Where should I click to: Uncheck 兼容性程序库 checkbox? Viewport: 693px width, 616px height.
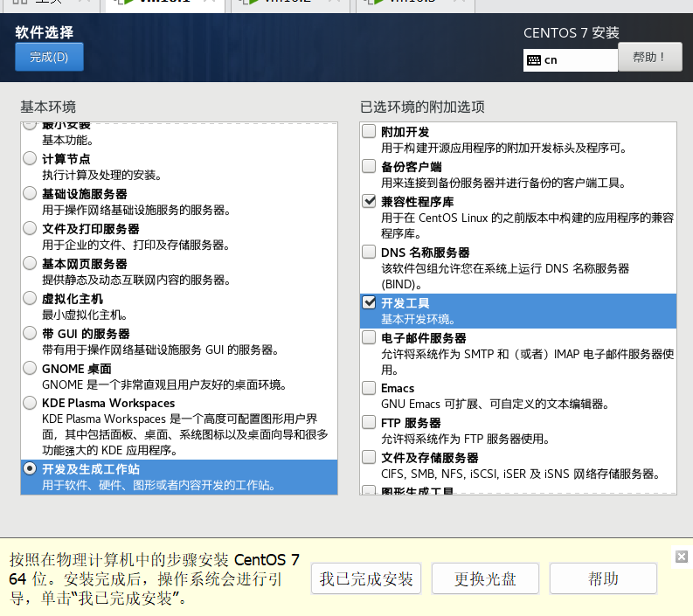pos(369,201)
